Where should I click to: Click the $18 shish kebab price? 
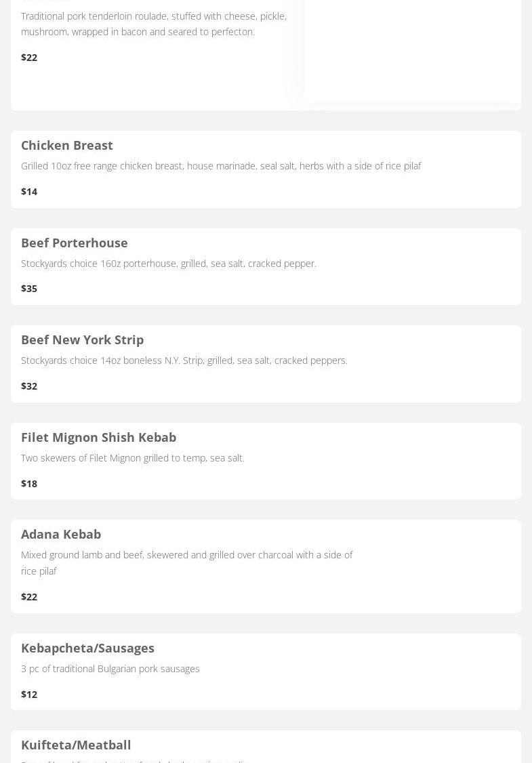click(x=29, y=483)
